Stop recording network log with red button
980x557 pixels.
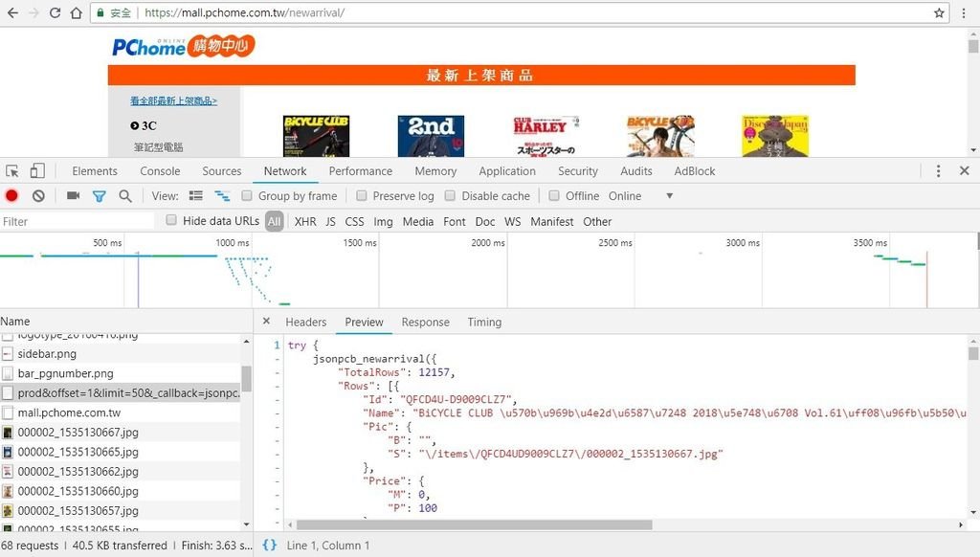click(x=11, y=195)
